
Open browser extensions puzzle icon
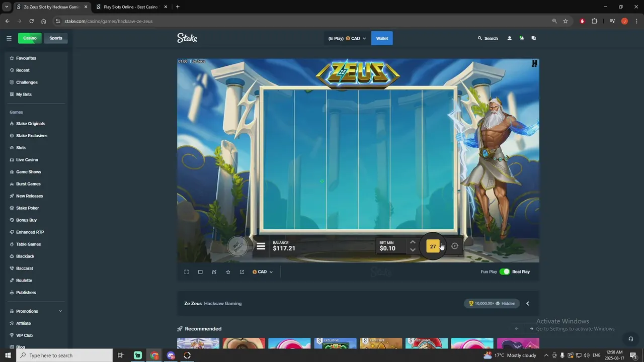click(x=594, y=21)
